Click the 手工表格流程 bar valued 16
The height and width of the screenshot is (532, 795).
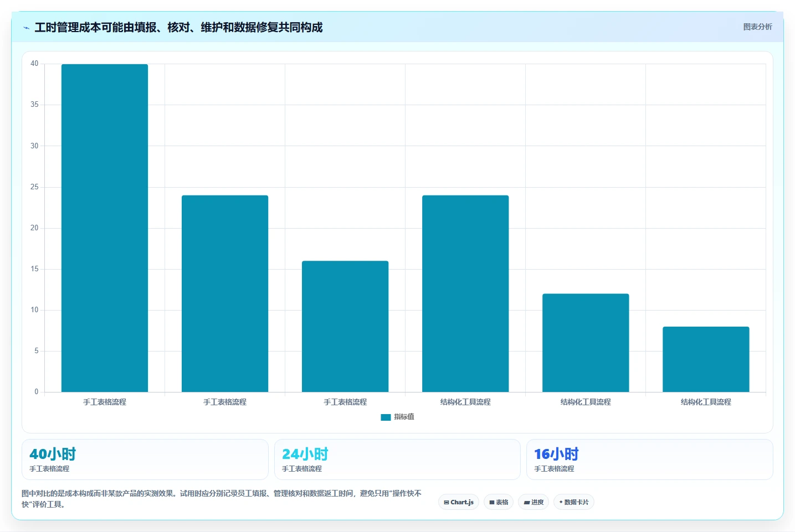coord(345,327)
